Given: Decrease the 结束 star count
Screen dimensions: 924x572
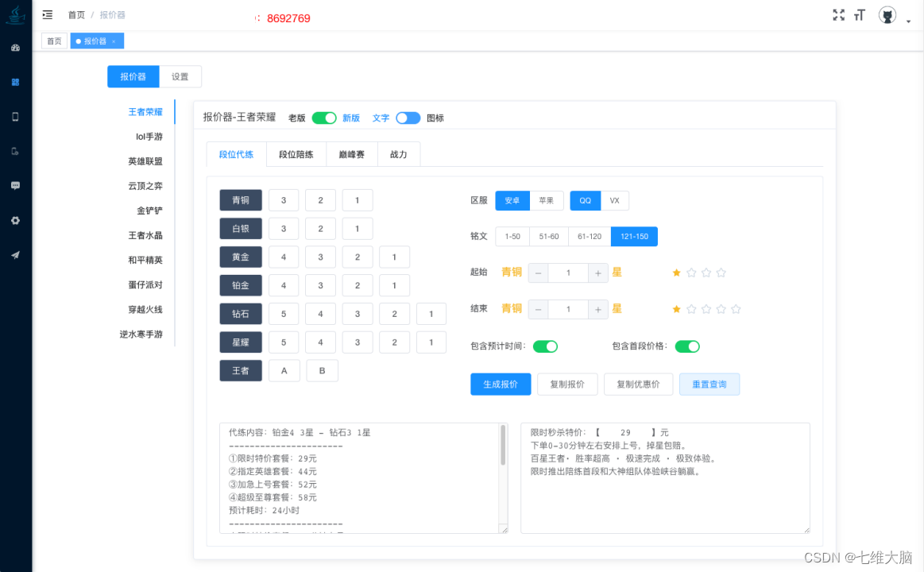Looking at the screenshot, I should pyautogui.click(x=538, y=309).
